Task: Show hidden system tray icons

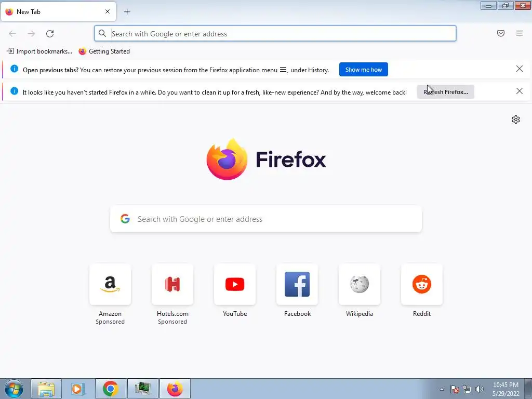Action: [442, 389]
